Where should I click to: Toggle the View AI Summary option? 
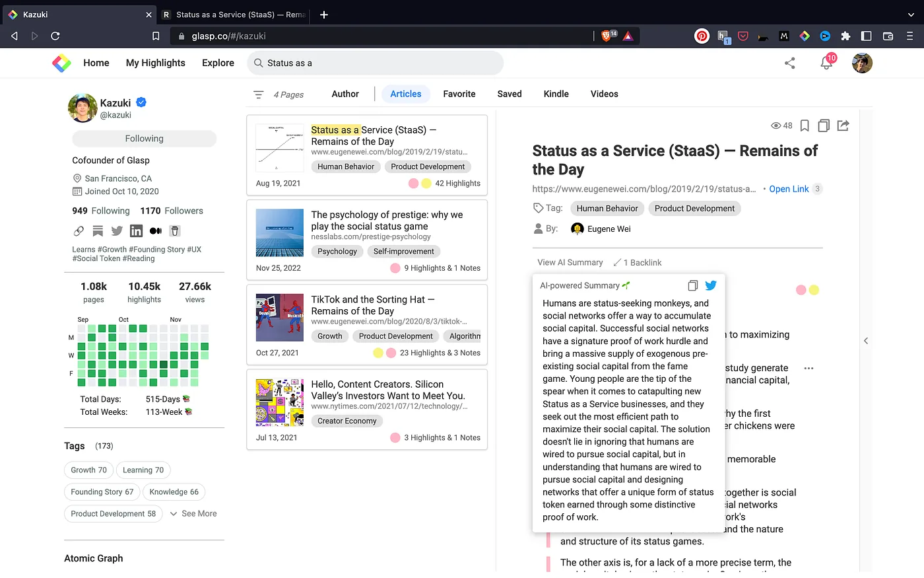coord(570,262)
